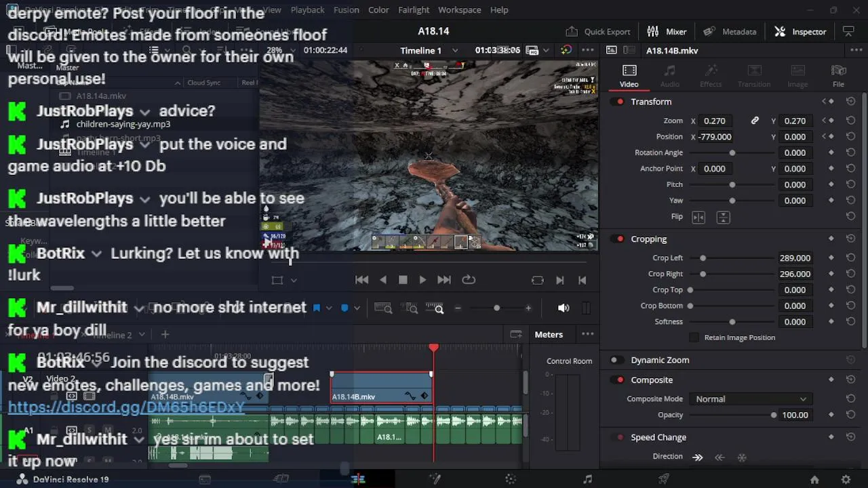Image resolution: width=868 pixels, height=488 pixels.
Task: Open the Workspace menu
Action: 459,9
